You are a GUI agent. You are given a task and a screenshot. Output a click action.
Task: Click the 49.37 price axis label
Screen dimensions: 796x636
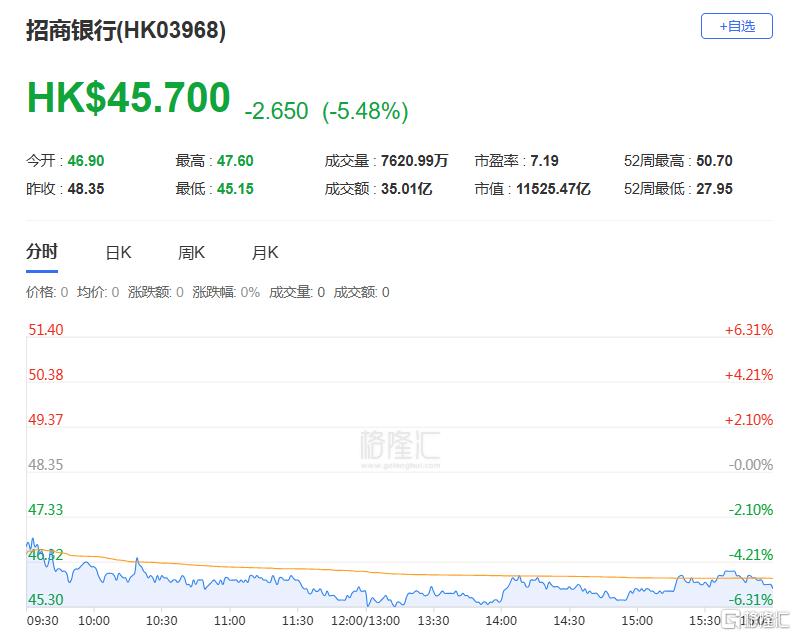46,420
